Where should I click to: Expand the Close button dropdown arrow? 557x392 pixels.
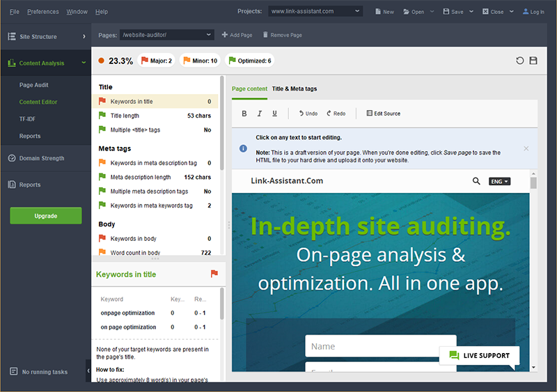512,11
